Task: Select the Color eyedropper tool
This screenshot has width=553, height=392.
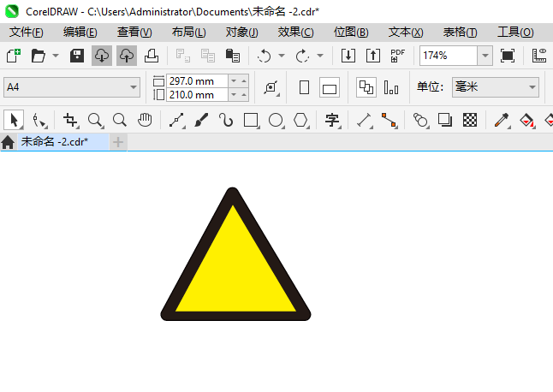Action: pos(502,120)
